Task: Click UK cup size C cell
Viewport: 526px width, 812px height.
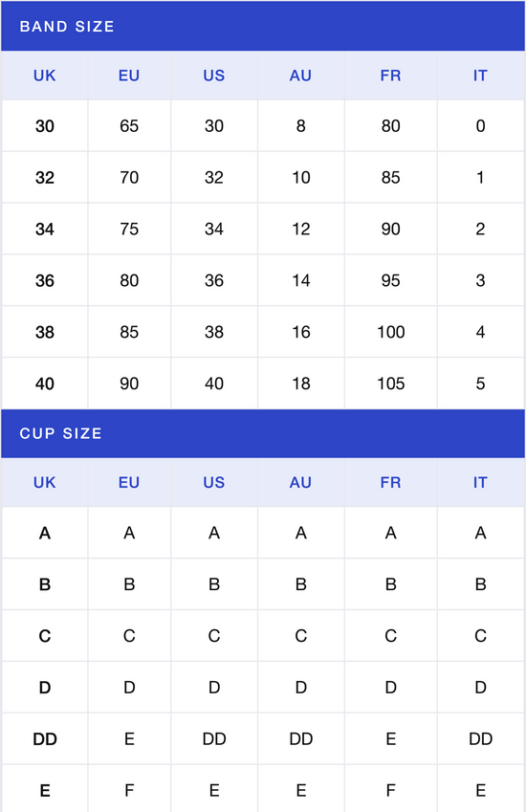Action: coord(45,636)
